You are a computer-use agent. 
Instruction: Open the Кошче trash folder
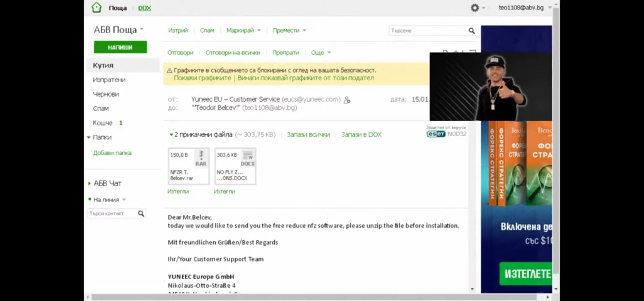pyautogui.click(x=103, y=123)
